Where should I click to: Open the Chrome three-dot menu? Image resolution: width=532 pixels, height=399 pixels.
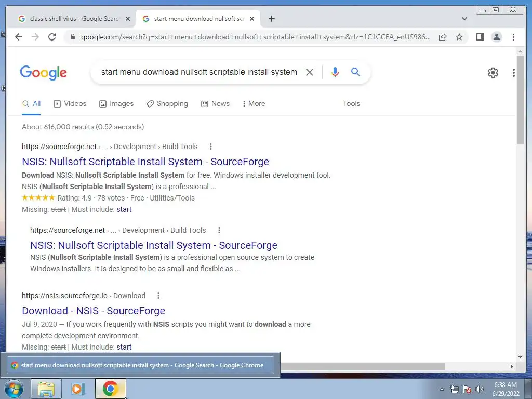513,37
